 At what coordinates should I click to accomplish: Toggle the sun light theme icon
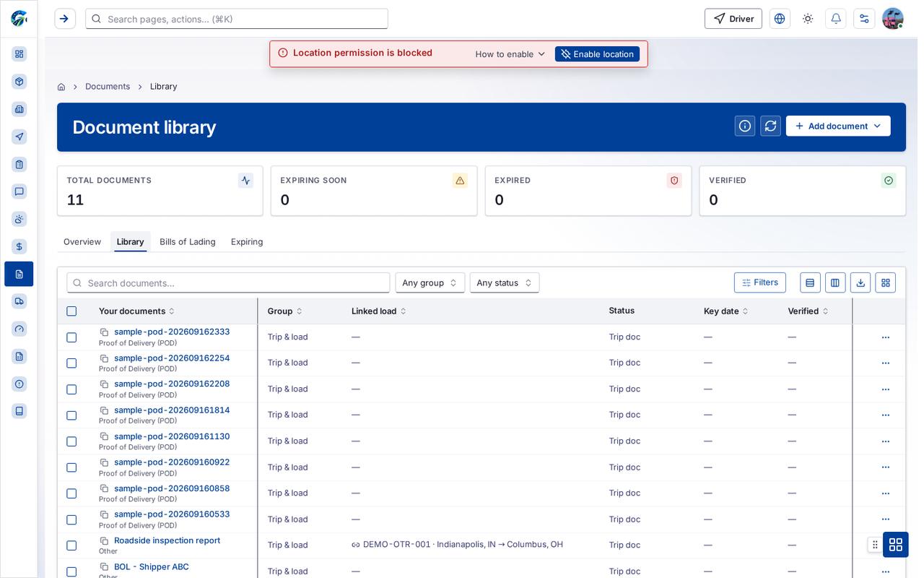pyautogui.click(x=808, y=19)
